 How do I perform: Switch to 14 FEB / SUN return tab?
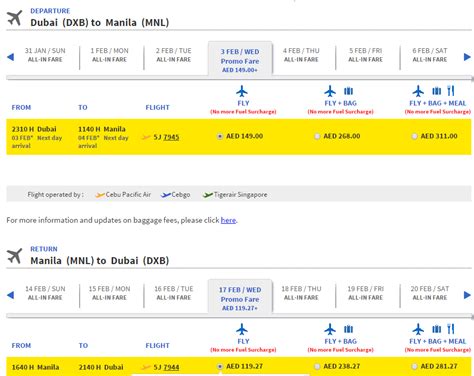(45, 293)
